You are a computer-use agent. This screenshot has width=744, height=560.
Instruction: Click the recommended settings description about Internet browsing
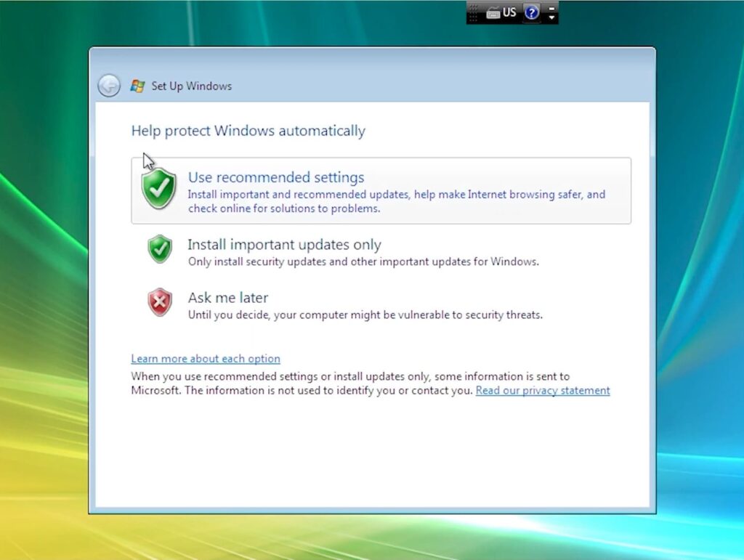[x=396, y=195]
